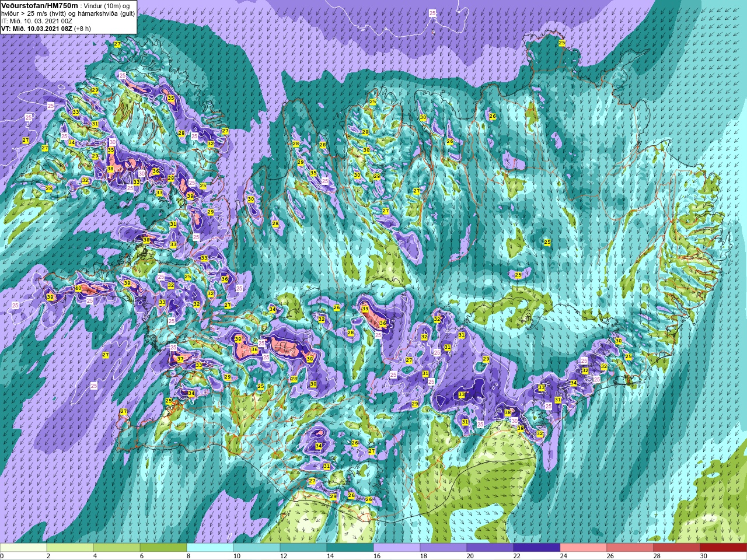Click the 12–14 m/s teal legend swatch
Image resolution: width=747 pixels, height=560 pixels.
coord(303,548)
